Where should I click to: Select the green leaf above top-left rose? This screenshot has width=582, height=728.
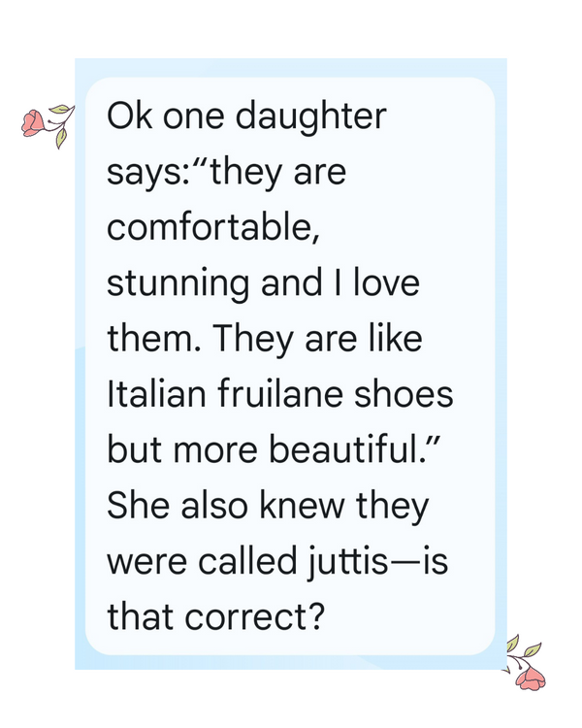pos(61,109)
